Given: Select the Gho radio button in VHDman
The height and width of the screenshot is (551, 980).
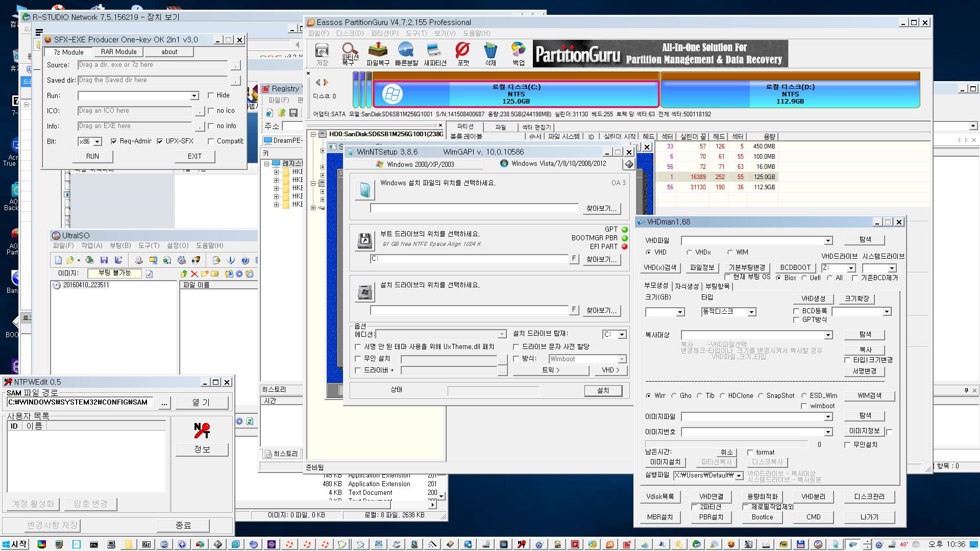Looking at the screenshot, I should click(x=674, y=395).
